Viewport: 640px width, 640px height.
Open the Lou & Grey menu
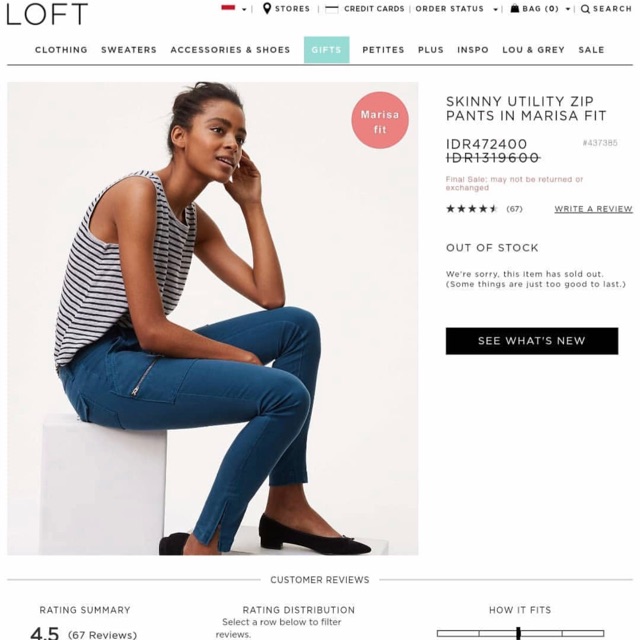click(x=533, y=50)
